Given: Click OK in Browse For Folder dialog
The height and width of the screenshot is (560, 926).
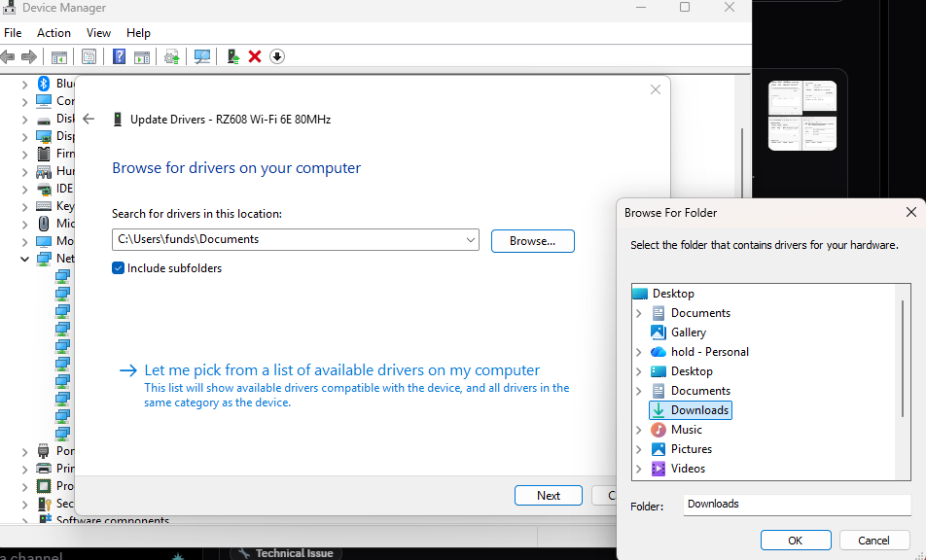Looking at the screenshot, I should 796,541.
